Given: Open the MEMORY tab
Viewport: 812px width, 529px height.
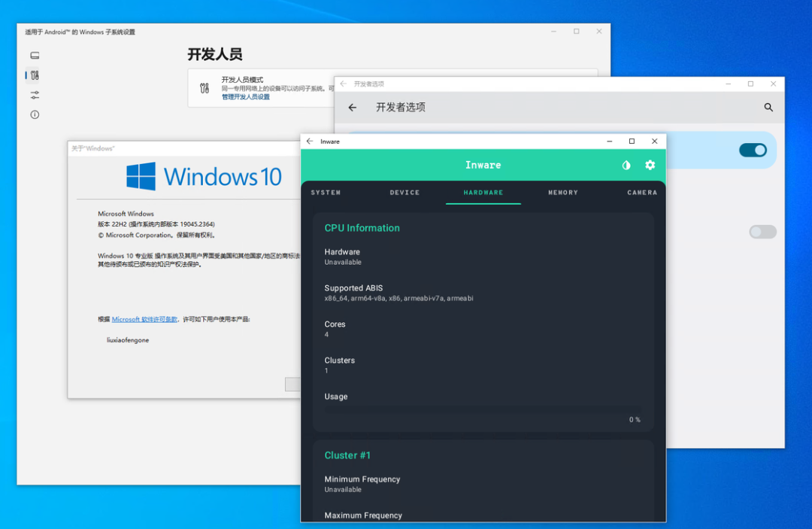Looking at the screenshot, I should click(x=563, y=192).
